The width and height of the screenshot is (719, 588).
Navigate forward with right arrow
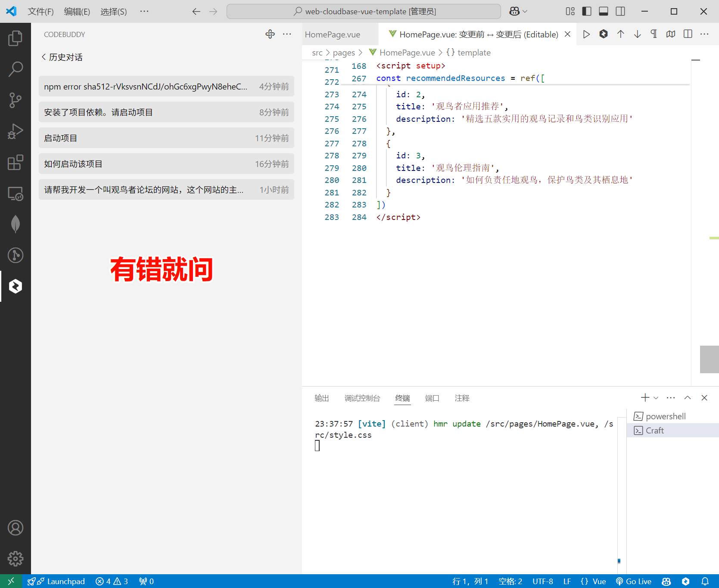click(213, 11)
